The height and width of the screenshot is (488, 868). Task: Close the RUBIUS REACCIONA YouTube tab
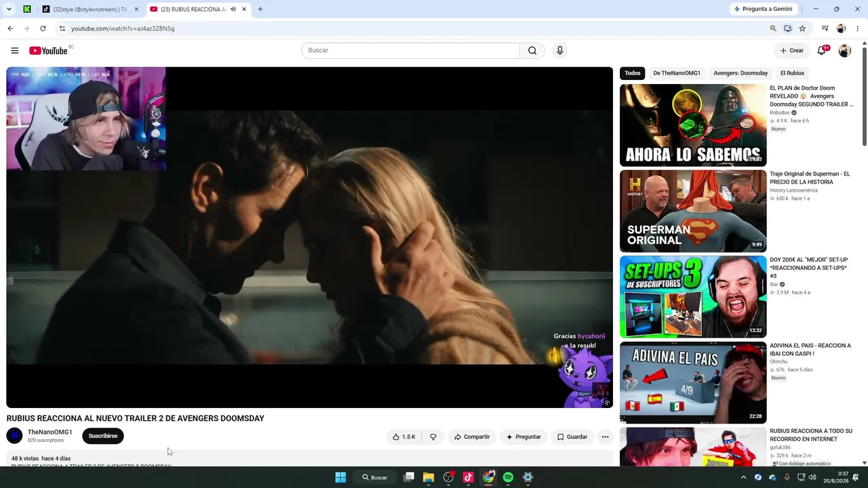point(244,9)
